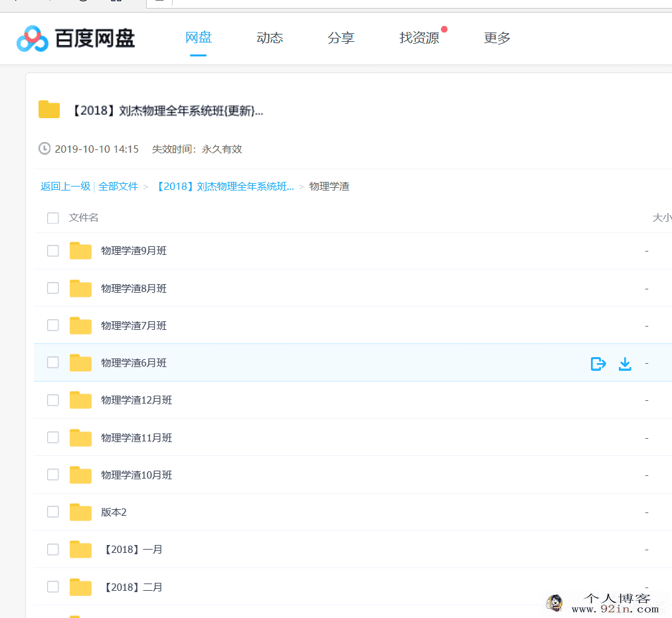Check the box for 物理学渣6月班
The image size is (672, 618).
point(52,362)
